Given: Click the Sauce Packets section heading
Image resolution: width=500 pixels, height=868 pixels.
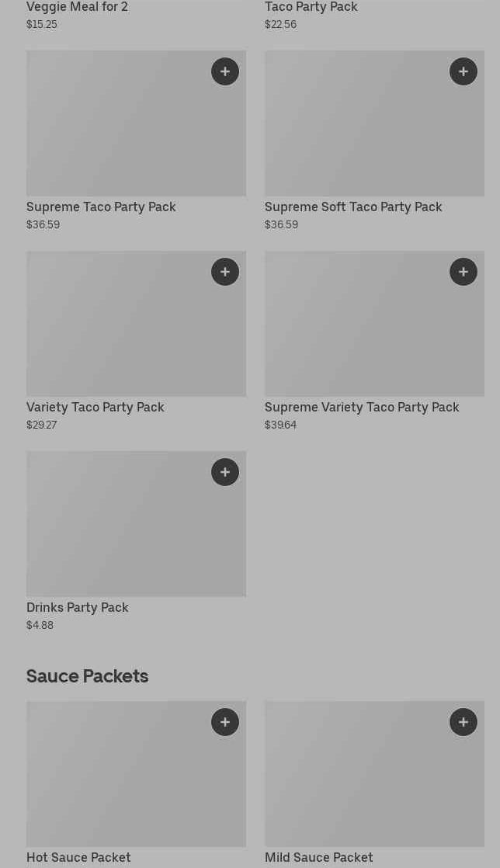Looking at the screenshot, I should 88,676.
